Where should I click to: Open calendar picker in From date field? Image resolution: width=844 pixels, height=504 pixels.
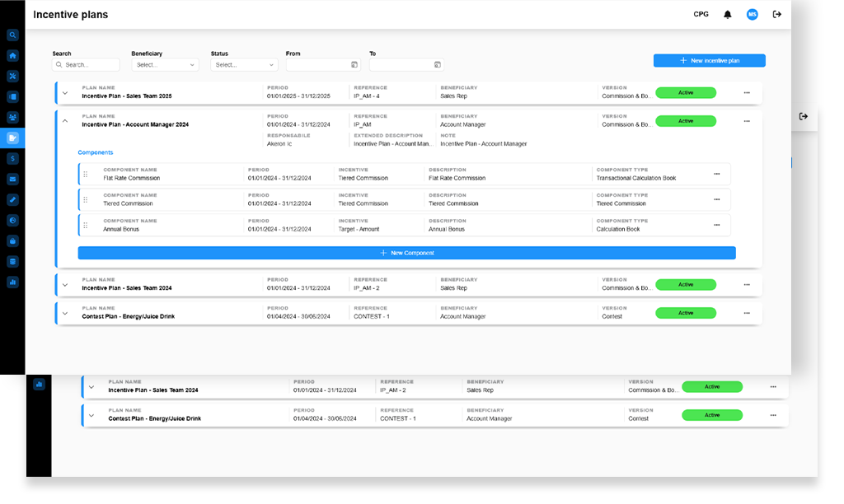pyautogui.click(x=354, y=64)
